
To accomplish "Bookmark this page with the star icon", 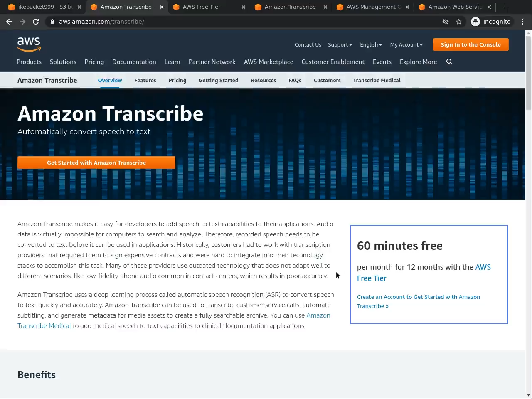I will 459,22.
